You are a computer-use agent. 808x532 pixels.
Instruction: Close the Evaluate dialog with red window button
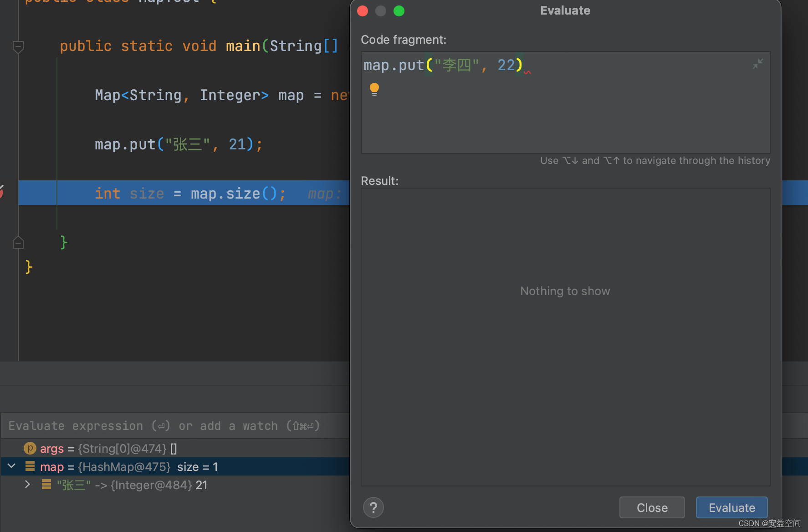click(363, 11)
